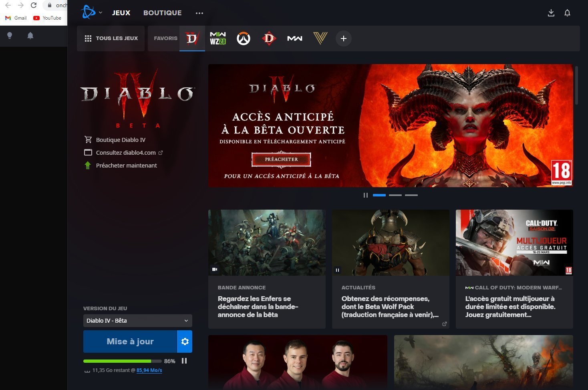Click Préacheter maintenant link
Viewport: 588px width, 390px height.
pos(127,166)
